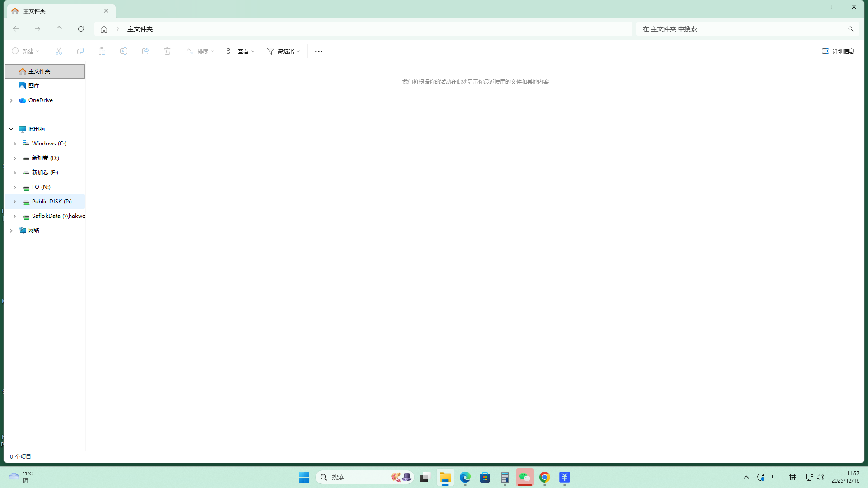Click the refresh icon in navigation bar
868x488 pixels.
pyautogui.click(x=81, y=29)
